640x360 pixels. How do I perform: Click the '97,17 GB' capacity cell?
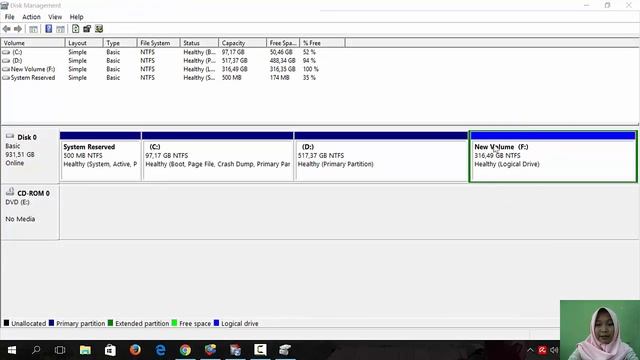point(233,52)
